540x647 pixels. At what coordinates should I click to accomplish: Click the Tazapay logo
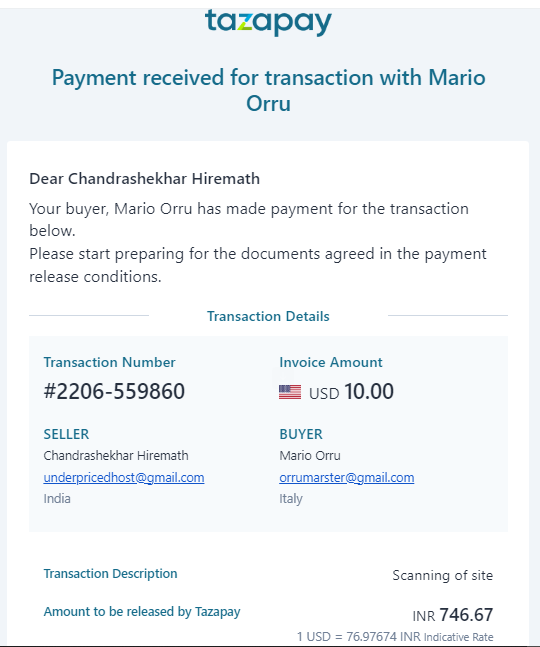pos(268,22)
